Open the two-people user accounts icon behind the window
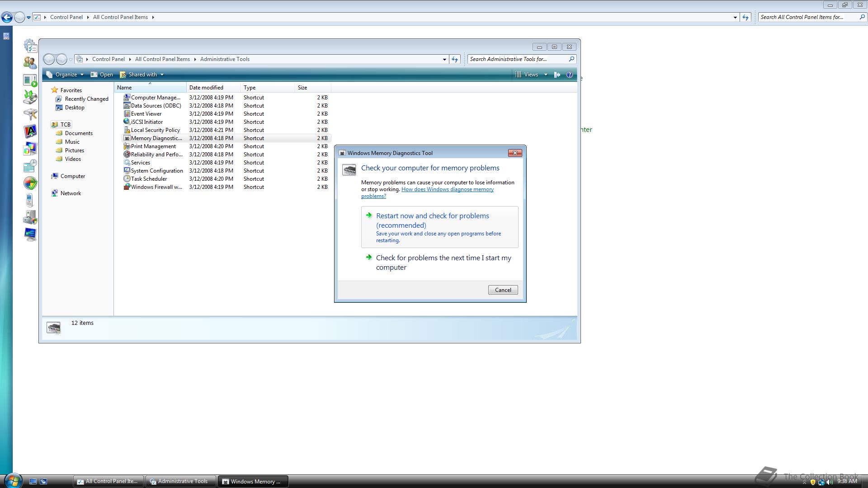The width and height of the screenshot is (868, 488). [30, 63]
